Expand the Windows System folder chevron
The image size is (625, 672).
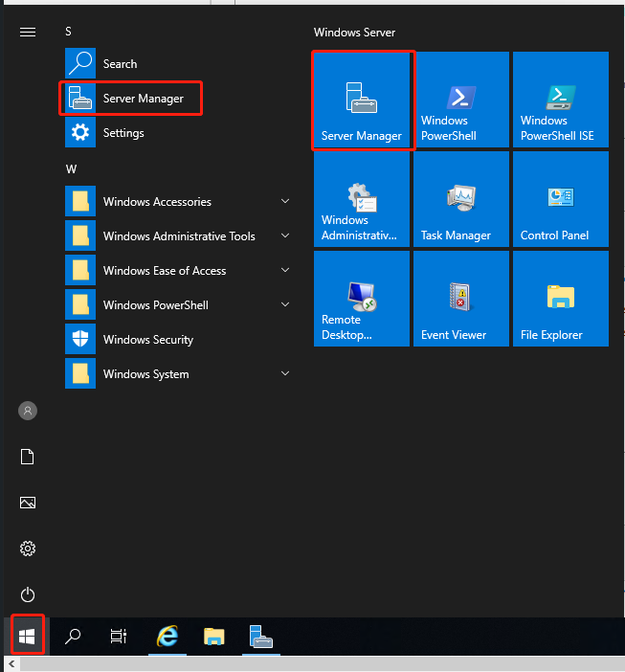click(x=285, y=373)
